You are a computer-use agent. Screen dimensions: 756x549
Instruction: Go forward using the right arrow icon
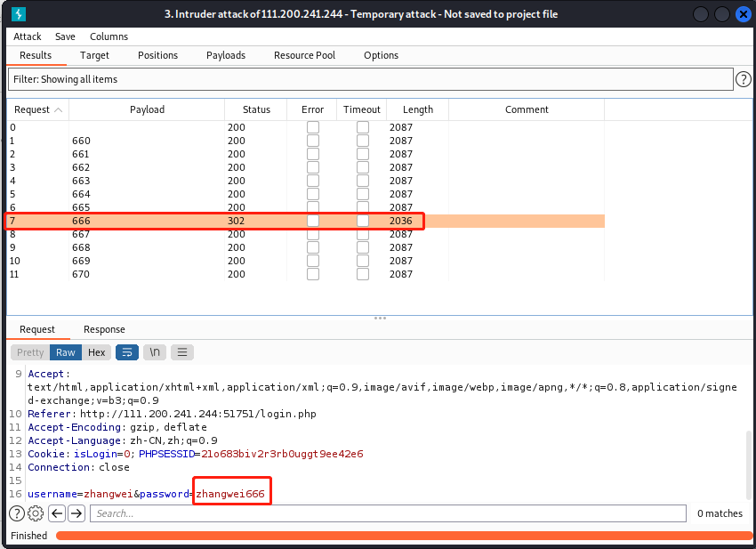pos(76,513)
